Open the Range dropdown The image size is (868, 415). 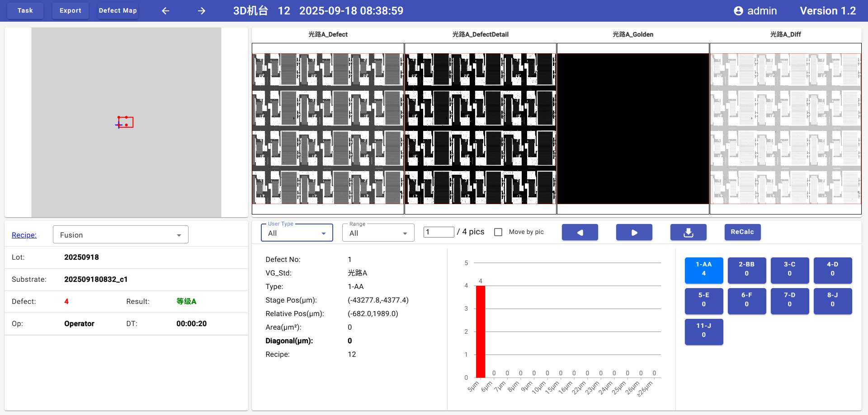[x=378, y=233]
